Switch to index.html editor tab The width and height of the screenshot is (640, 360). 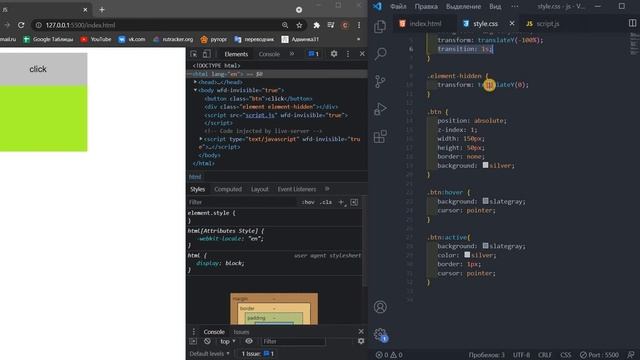(x=421, y=24)
